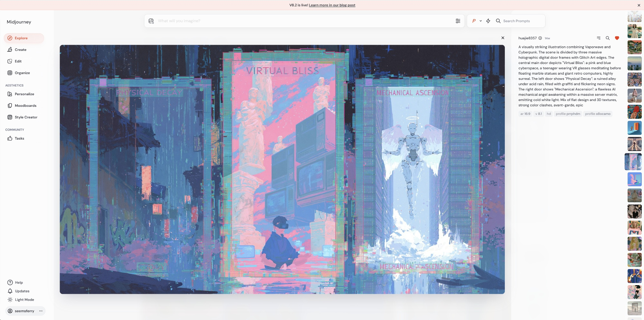Viewport: 644px width, 320px height.
Task: Dismiss the V8.2 announcement banner
Action: tap(639, 5)
